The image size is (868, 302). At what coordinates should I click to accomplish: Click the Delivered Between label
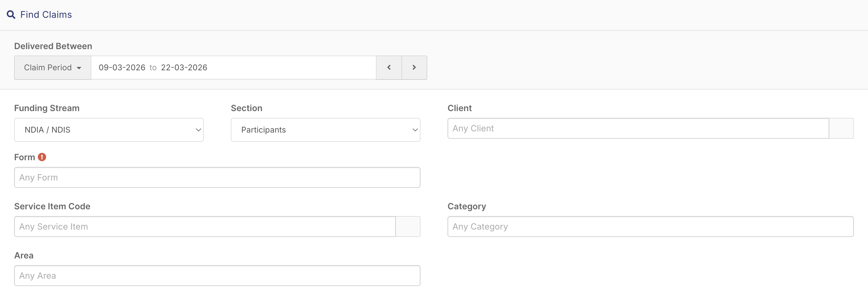pyautogui.click(x=53, y=46)
